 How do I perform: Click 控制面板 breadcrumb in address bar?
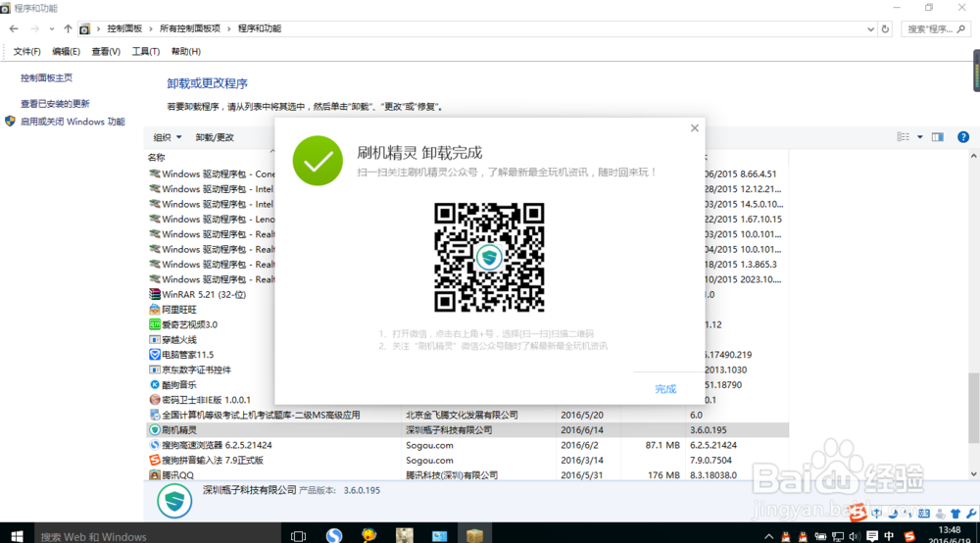click(x=124, y=28)
